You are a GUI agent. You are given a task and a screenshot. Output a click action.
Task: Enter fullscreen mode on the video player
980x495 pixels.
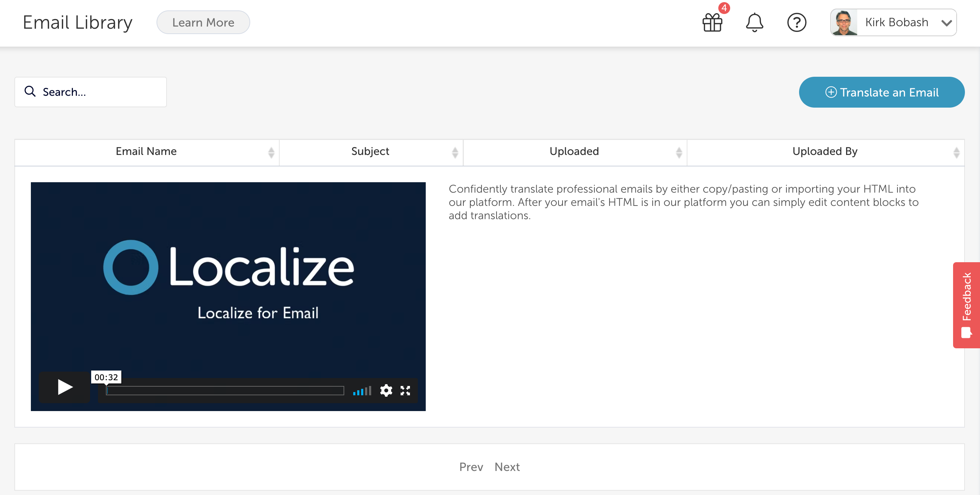point(406,391)
